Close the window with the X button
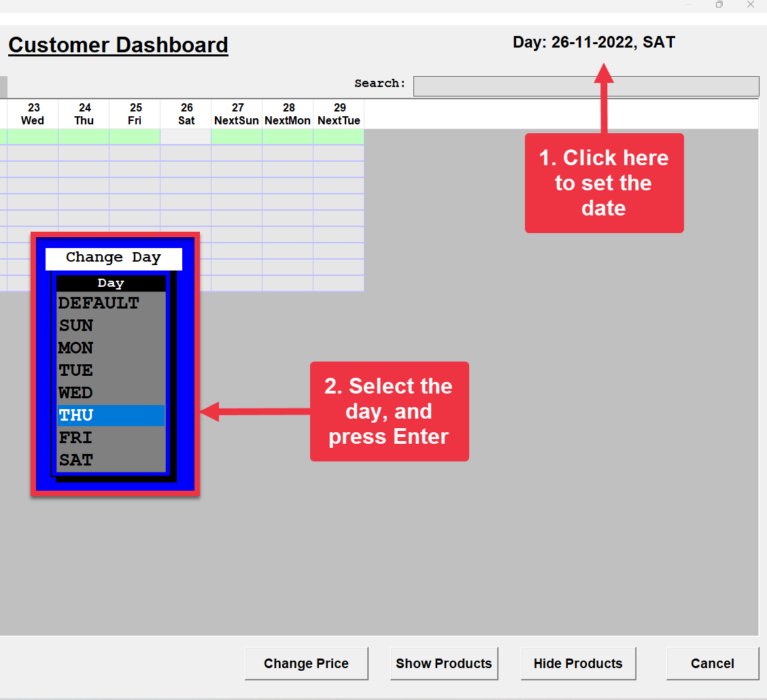 pyautogui.click(x=751, y=4)
